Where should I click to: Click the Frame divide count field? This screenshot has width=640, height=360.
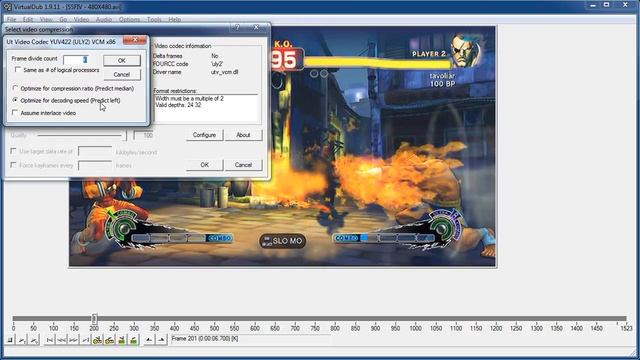pos(76,60)
